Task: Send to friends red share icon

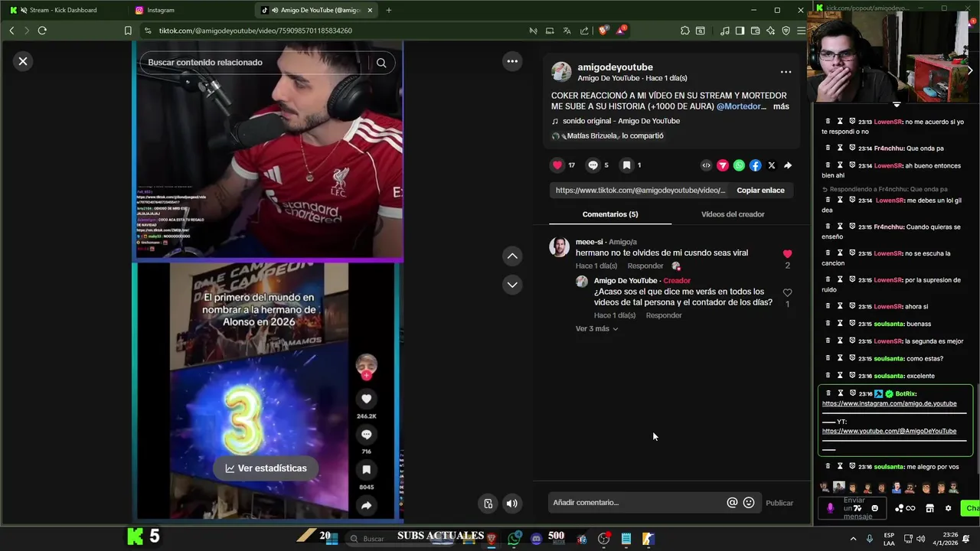Action: 722,165
